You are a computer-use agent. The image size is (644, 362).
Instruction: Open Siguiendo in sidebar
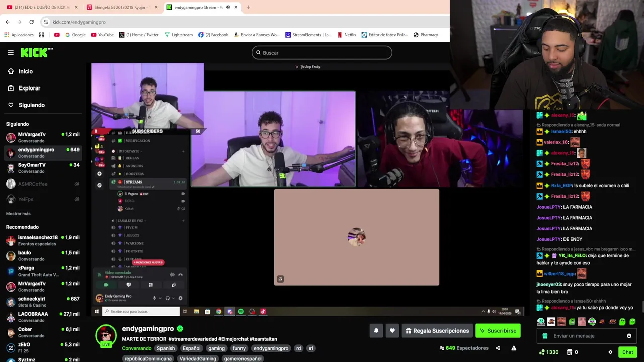[x=26, y=105]
